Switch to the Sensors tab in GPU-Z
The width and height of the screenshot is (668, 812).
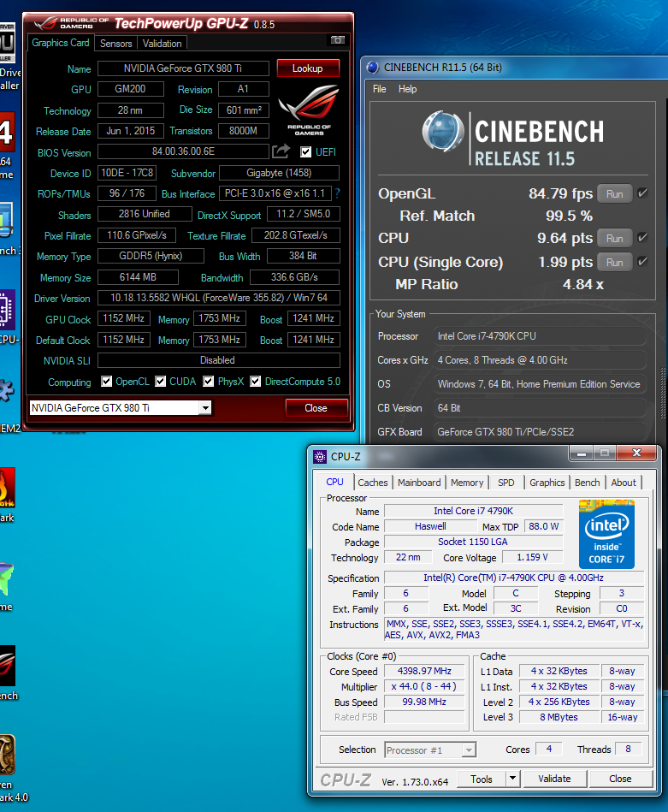[x=115, y=44]
